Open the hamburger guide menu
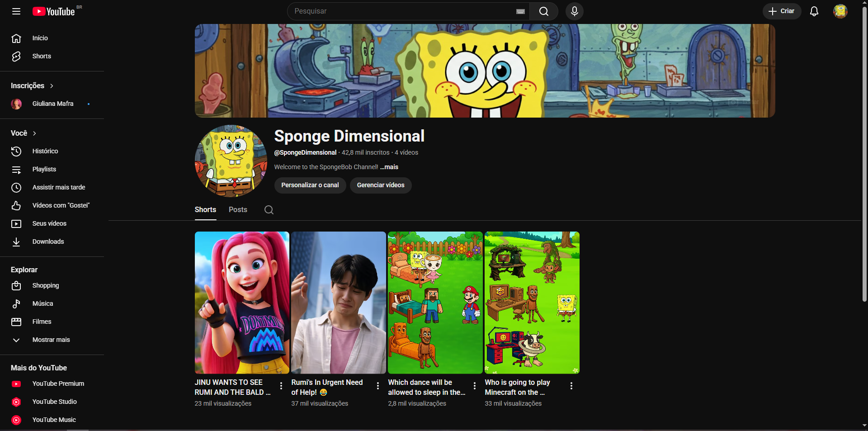The image size is (868, 431). [16, 11]
